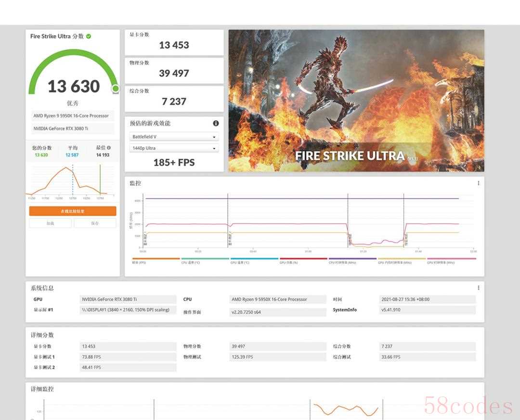Click the GPU 温度 blue legend swatch

point(254,259)
